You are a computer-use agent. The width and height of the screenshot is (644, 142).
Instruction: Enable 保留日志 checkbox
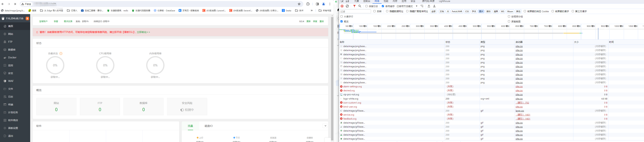point(366,6)
